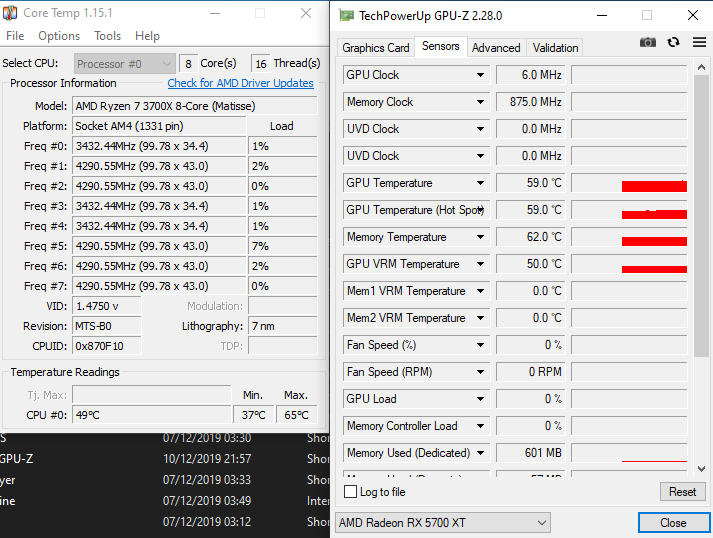Click the Memory Clock value 875.0 MHz
This screenshot has height=538, width=713.
coord(530,102)
